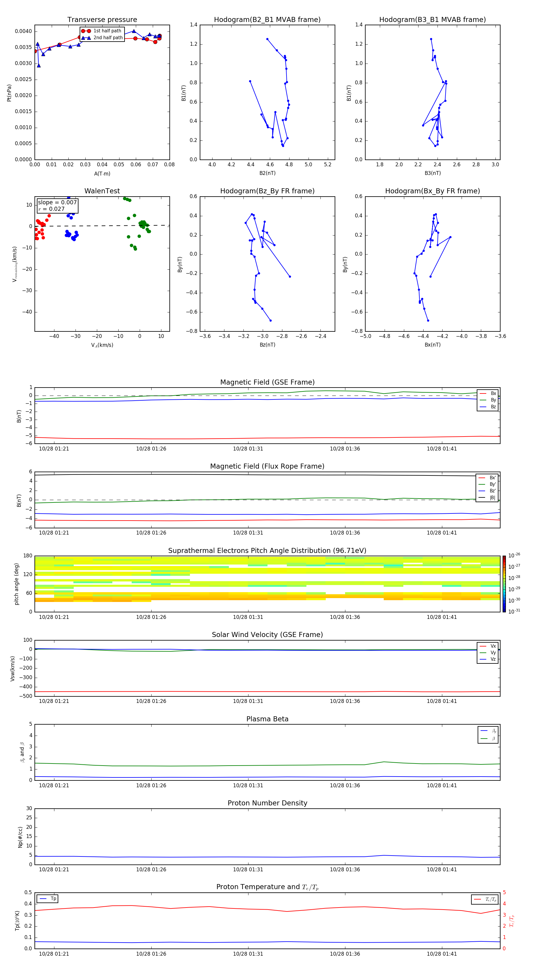535x980 pixels.
Task: Click the 'By' legend entry in GSE magnetic field
Action: (x=488, y=400)
